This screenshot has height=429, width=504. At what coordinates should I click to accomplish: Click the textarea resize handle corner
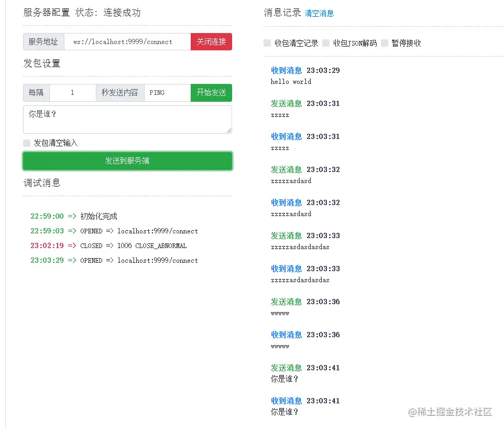point(229,131)
